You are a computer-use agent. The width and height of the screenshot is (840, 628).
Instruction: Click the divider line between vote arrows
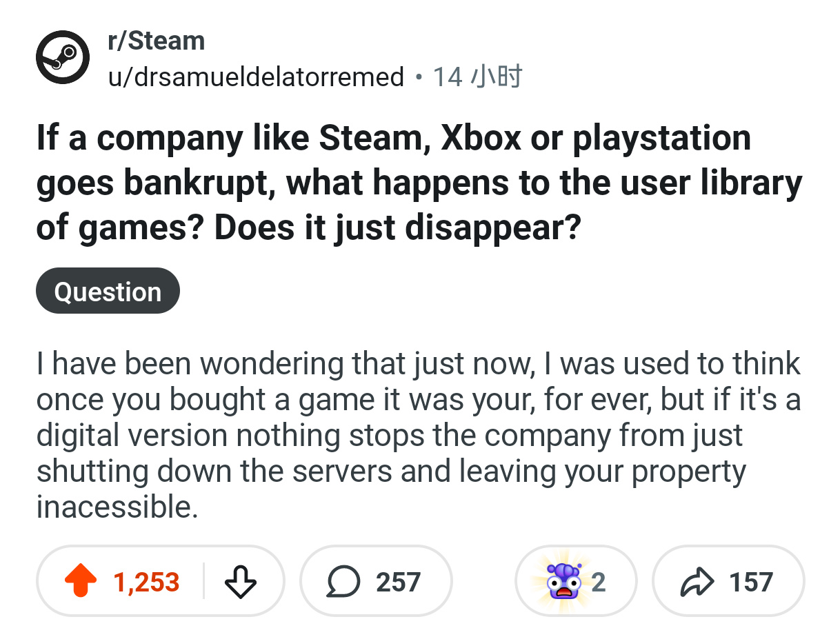click(x=203, y=582)
